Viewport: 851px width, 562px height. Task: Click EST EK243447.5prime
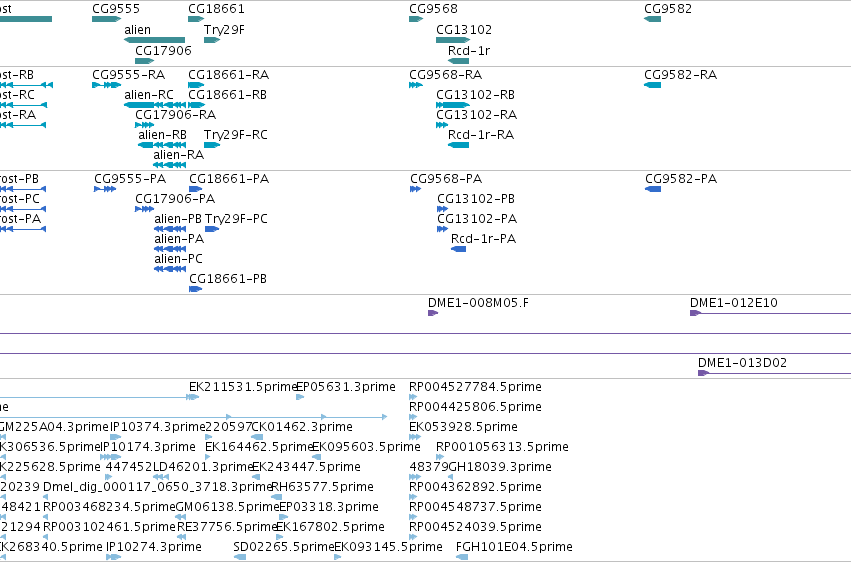[x=307, y=467]
